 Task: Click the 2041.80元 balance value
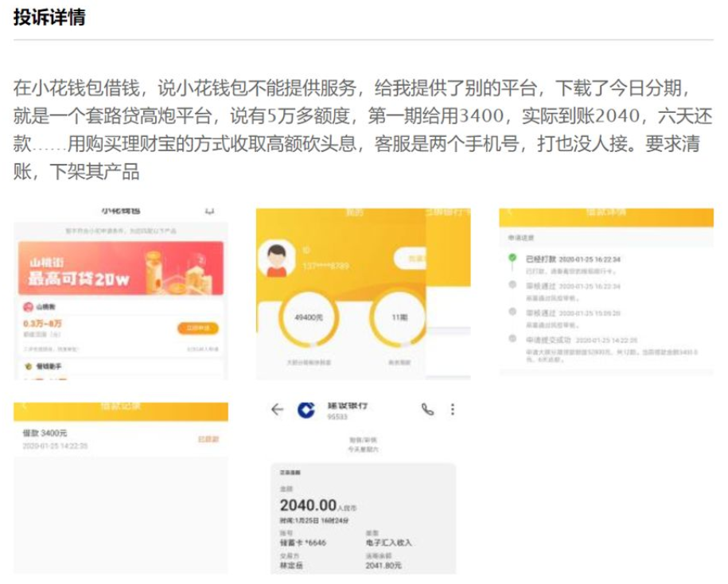coord(383,566)
